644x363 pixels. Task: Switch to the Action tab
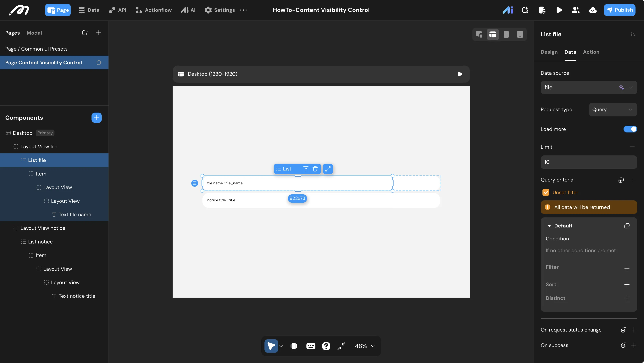[591, 52]
